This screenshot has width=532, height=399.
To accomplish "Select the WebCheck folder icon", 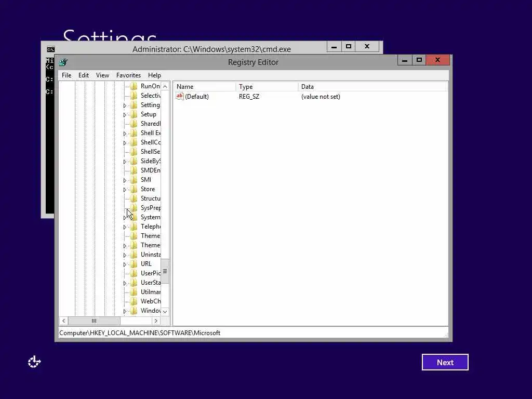I will point(134,301).
